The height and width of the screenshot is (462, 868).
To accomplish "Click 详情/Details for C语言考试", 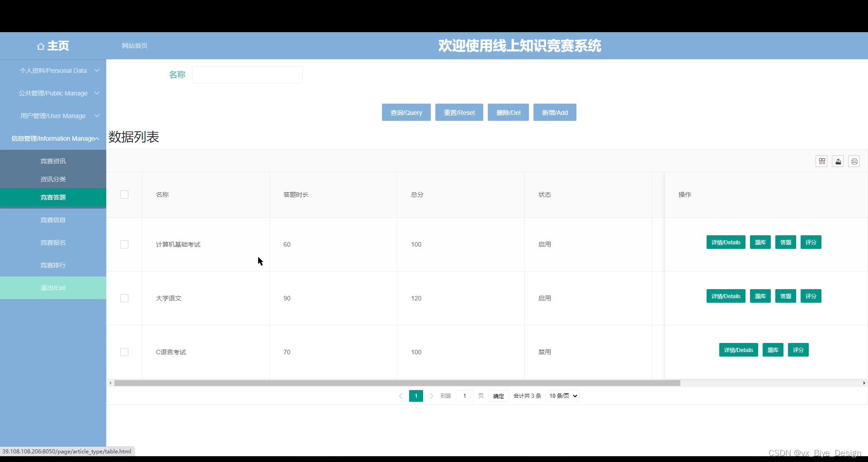I will point(738,350).
